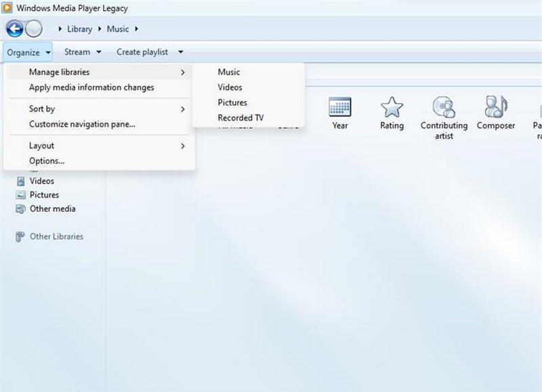
Task: Select Pictures label in navigation tree
Action: (44, 195)
